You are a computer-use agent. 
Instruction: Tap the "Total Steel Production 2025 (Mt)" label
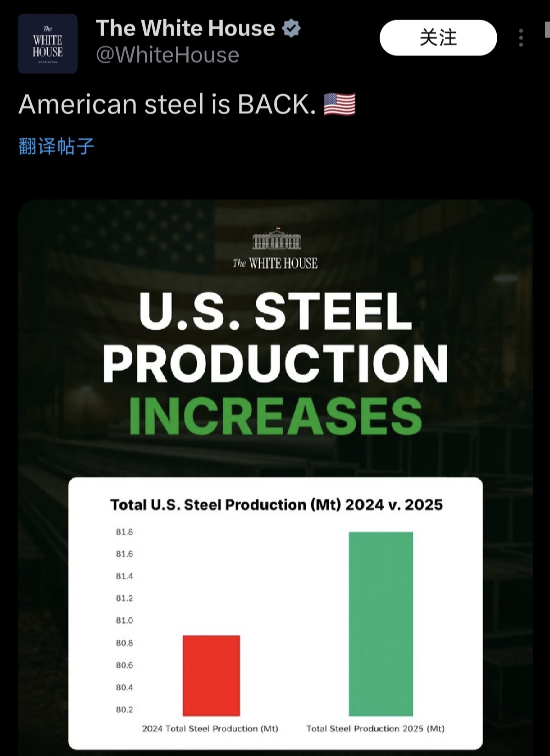376,728
